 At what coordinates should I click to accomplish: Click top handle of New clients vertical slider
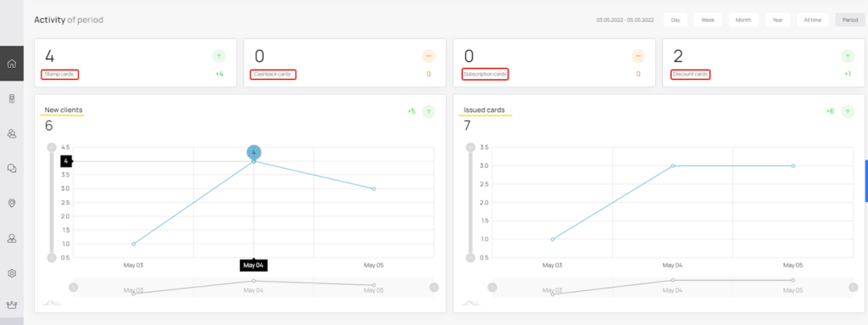pos(52,148)
